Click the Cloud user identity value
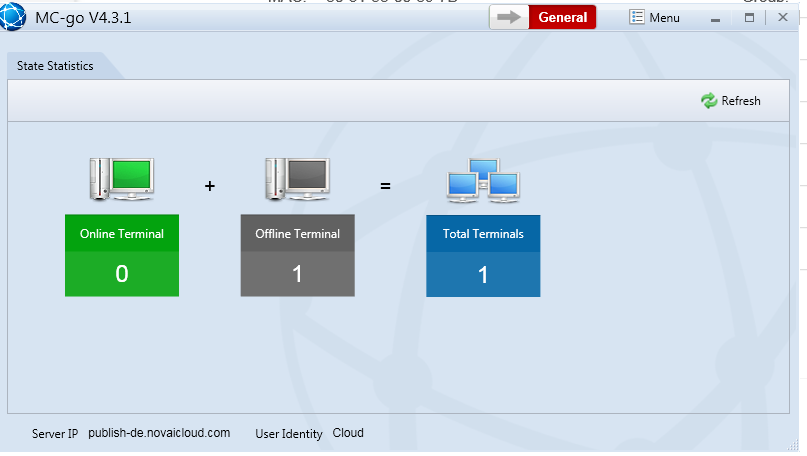807x456 pixels. (x=348, y=434)
